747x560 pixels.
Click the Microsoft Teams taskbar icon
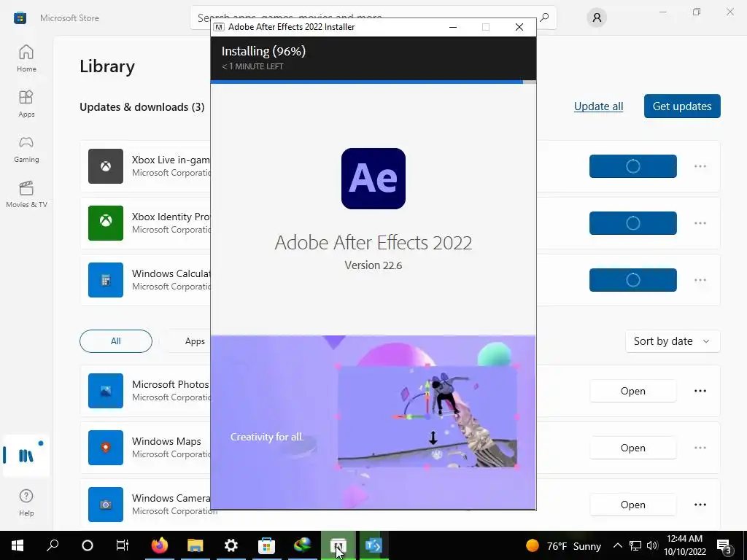(x=374, y=545)
